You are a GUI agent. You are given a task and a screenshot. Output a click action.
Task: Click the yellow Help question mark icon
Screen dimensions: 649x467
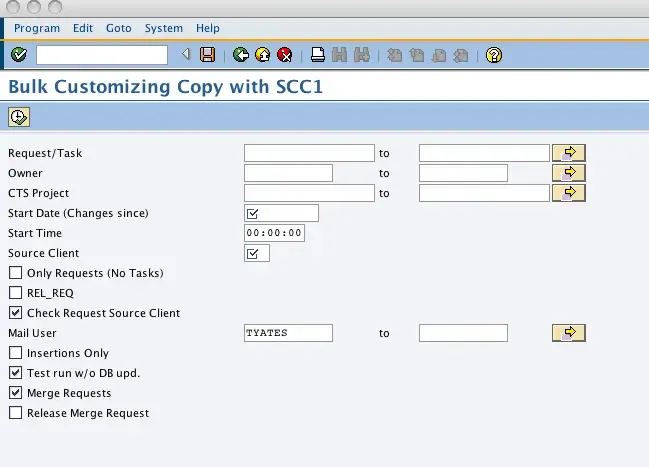point(494,55)
